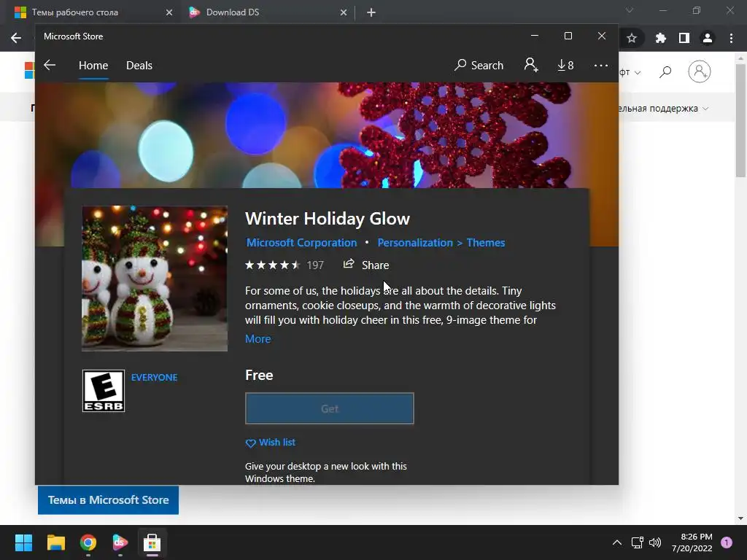Close the Темы рабочего стола tab

[x=169, y=12]
